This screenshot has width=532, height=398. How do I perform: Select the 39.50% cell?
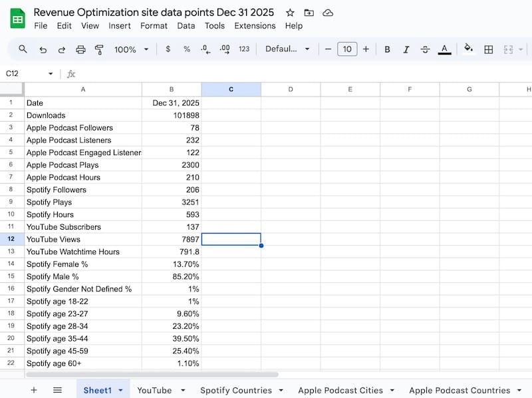[172, 339]
